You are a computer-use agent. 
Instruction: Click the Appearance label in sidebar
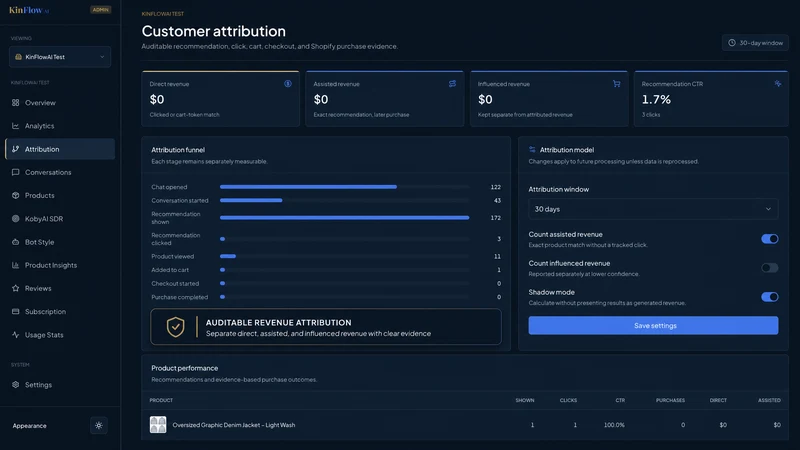tap(30, 426)
